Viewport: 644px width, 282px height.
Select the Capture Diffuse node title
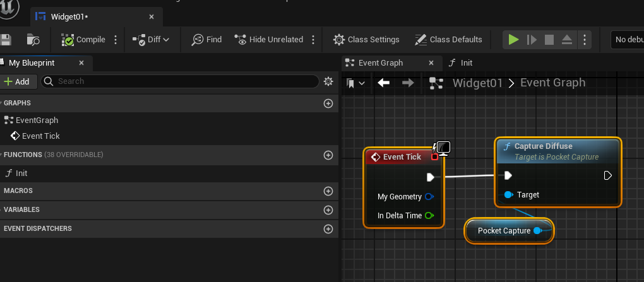pos(543,146)
